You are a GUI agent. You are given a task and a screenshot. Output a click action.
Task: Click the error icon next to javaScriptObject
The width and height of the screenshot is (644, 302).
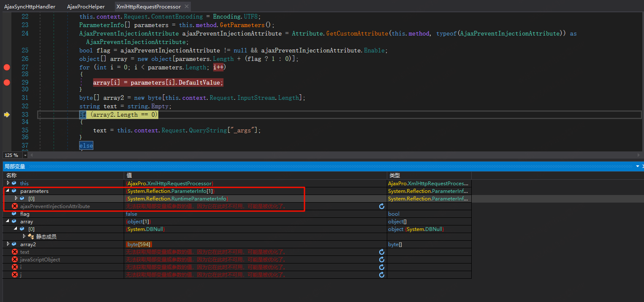pos(15,260)
